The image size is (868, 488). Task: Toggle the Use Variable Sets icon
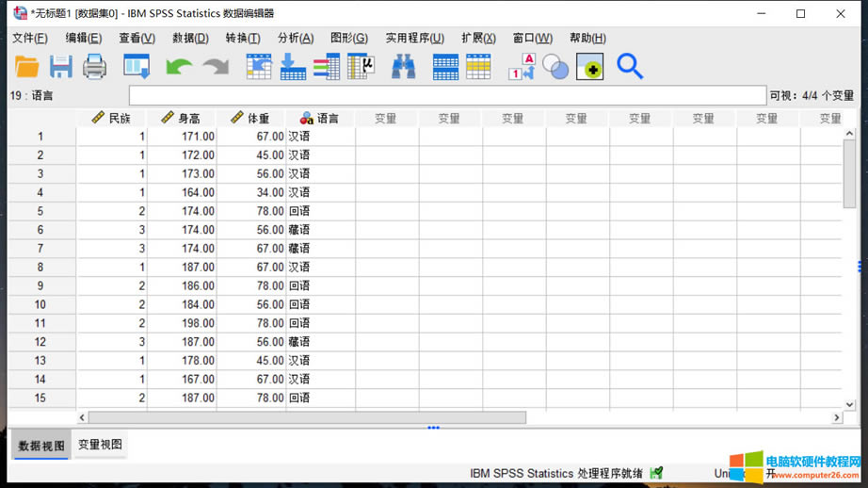pos(555,67)
